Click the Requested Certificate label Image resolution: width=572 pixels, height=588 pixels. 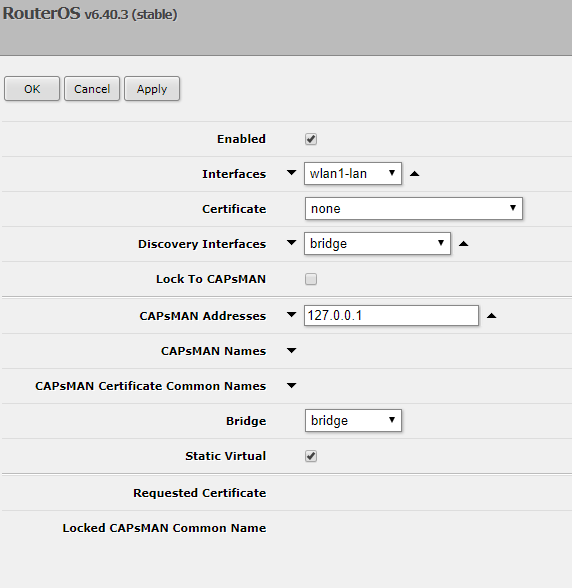click(200, 493)
